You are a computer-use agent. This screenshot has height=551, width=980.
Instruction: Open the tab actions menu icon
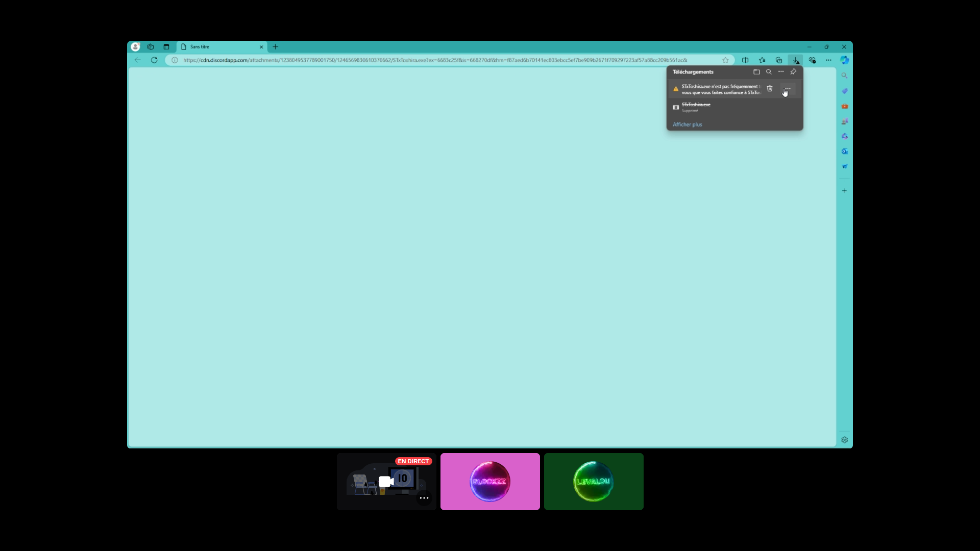166,47
